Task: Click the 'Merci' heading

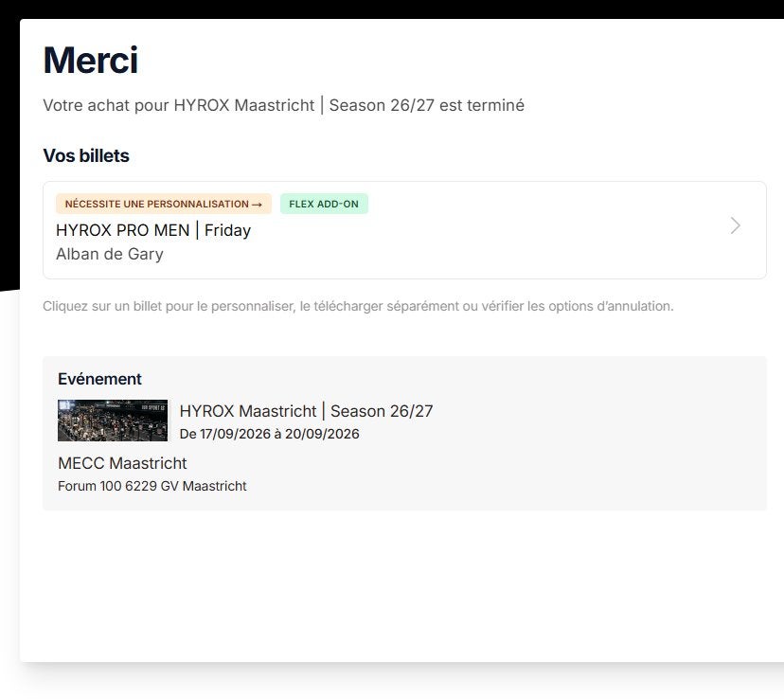Action: tap(91, 61)
